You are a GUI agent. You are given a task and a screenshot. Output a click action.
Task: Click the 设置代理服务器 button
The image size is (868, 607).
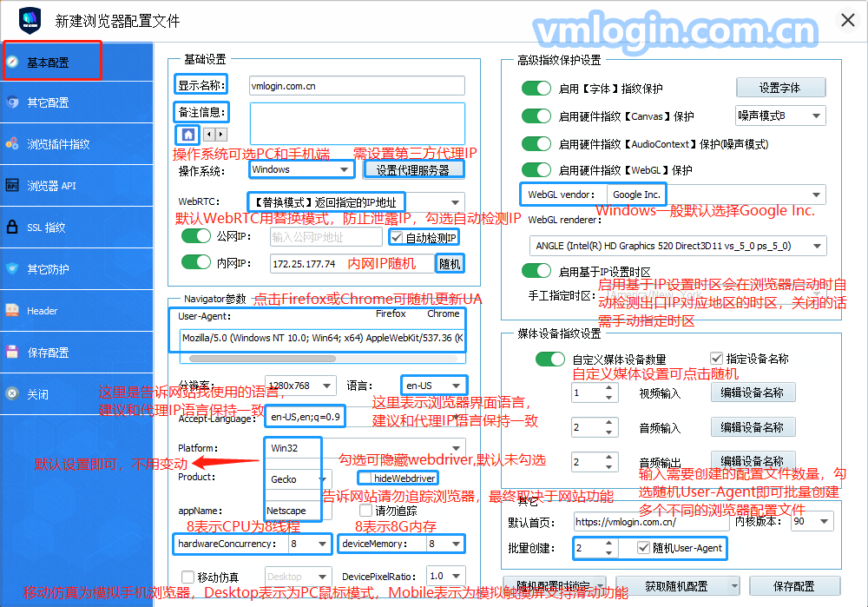(x=412, y=170)
